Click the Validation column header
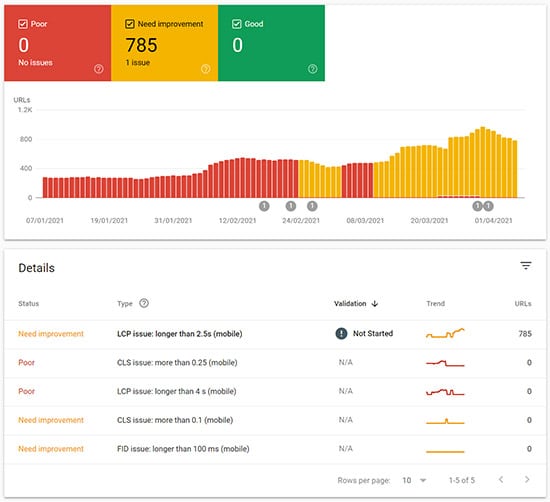Image resolution: width=550 pixels, height=502 pixels. 350,304
